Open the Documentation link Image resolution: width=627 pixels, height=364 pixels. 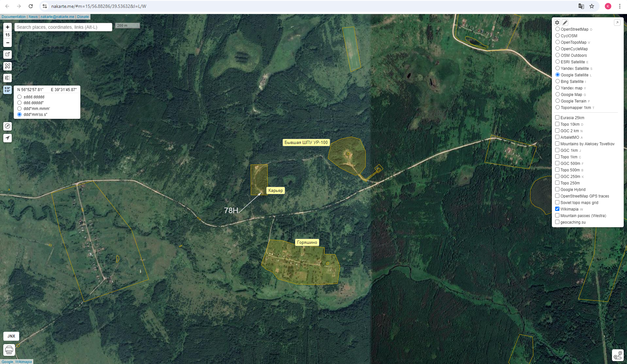13,17
